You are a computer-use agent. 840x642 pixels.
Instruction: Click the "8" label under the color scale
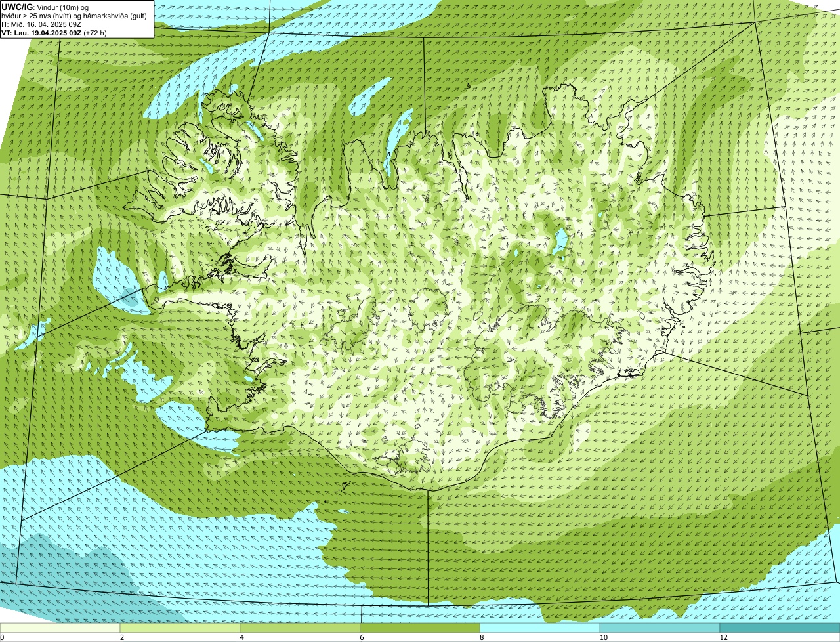click(x=482, y=637)
